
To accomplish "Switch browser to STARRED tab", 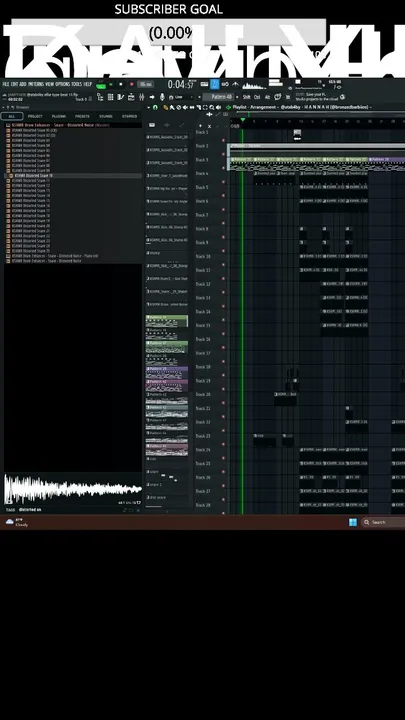I will coord(129,116).
